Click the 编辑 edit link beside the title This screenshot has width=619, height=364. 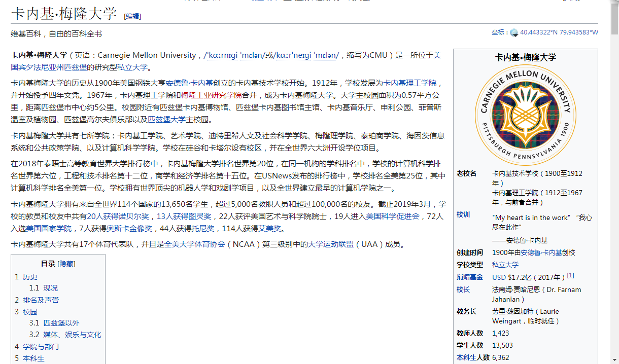133,16
